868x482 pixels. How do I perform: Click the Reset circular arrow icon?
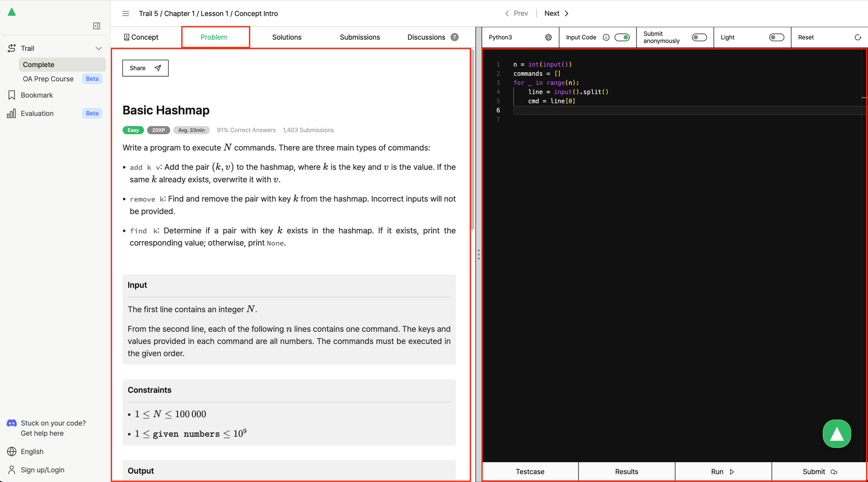(858, 37)
